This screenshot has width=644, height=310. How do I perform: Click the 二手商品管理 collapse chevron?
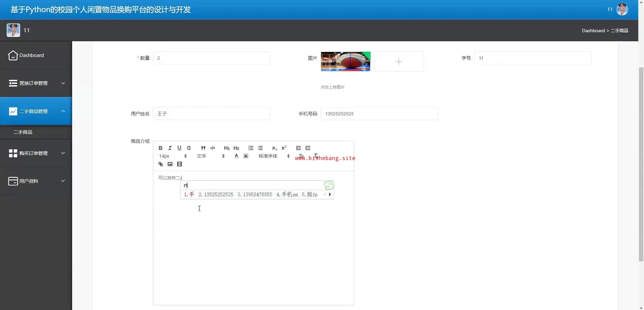point(63,111)
